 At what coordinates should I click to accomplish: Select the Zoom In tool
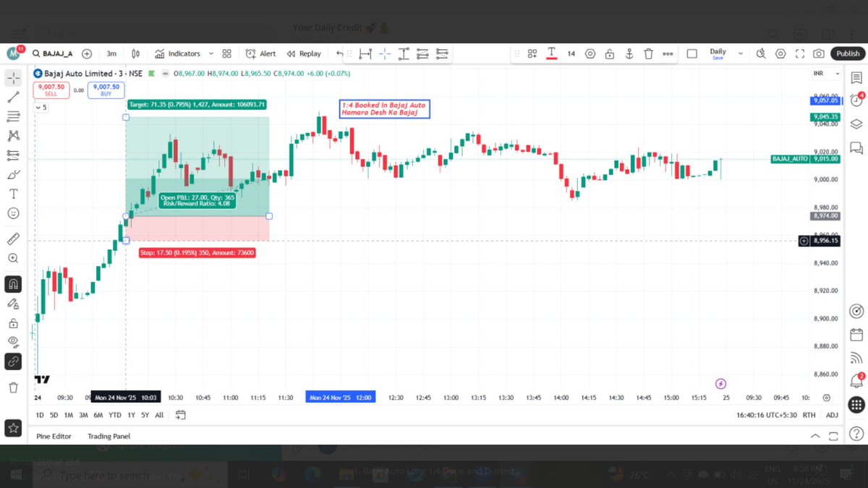click(x=14, y=258)
